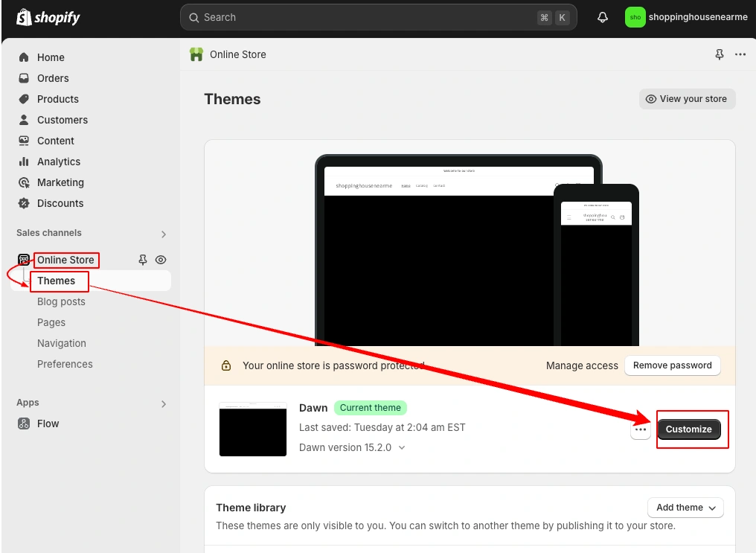View online store via sidebar eye icon

tap(161, 260)
